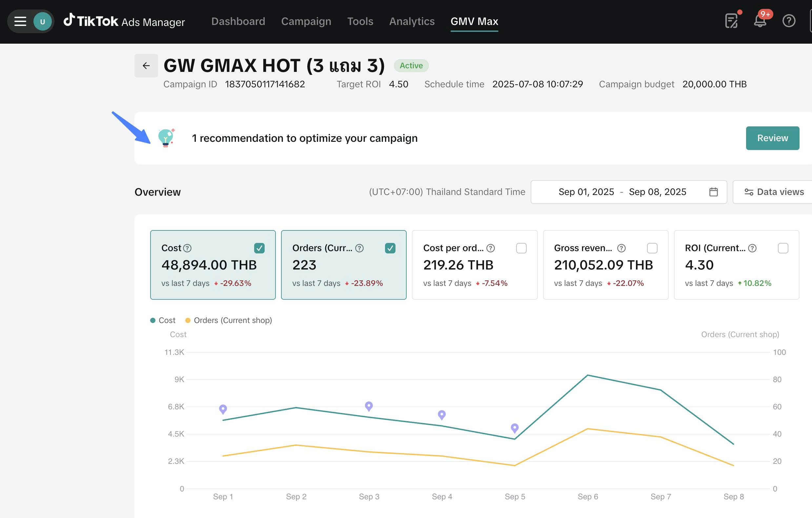Open the help question mark icon
812x518 pixels.
coord(789,21)
